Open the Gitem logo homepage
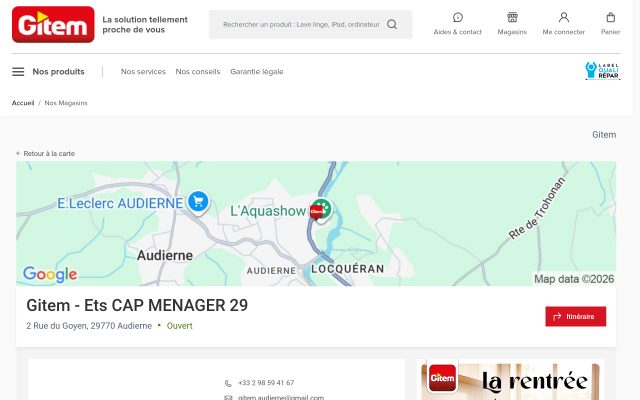This screenshot has width=640, height=400. (x=53, y=24)
